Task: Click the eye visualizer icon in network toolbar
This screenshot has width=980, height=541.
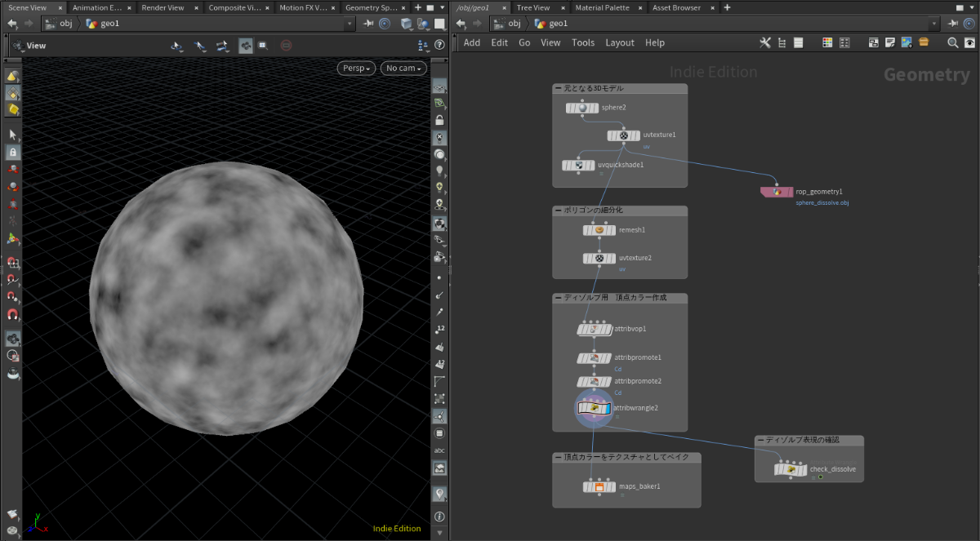Action: click(x=971, y=42)
